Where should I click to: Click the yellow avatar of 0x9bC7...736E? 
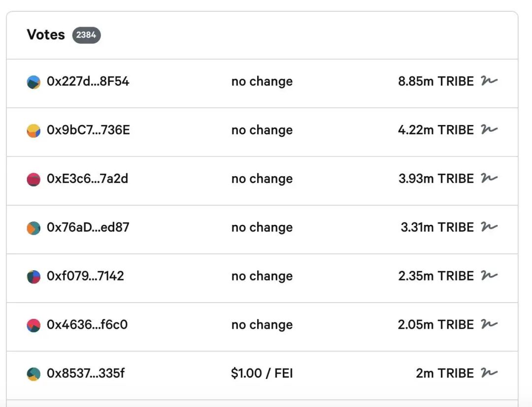33,131
